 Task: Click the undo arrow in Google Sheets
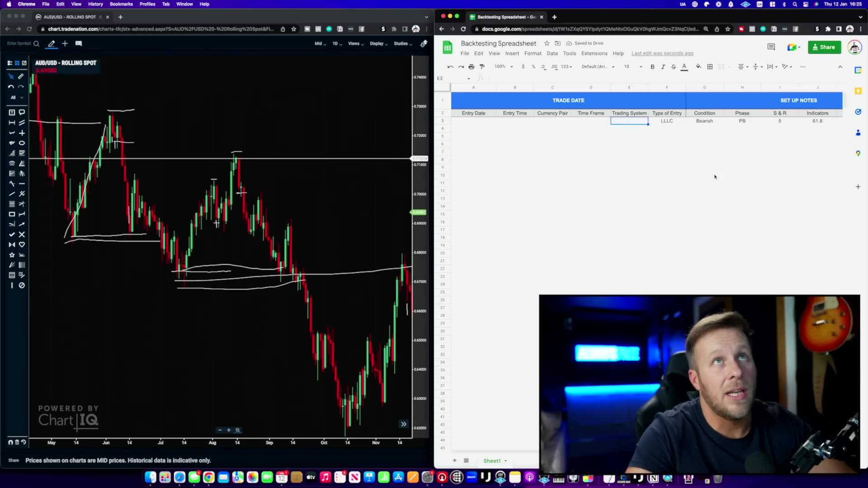(x=450, y=66)
